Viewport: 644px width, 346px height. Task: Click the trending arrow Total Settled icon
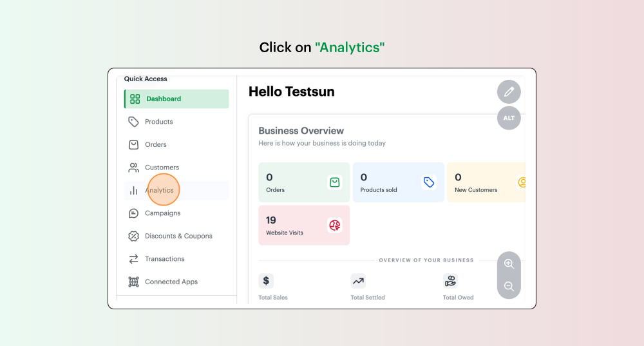pos(358,281)
